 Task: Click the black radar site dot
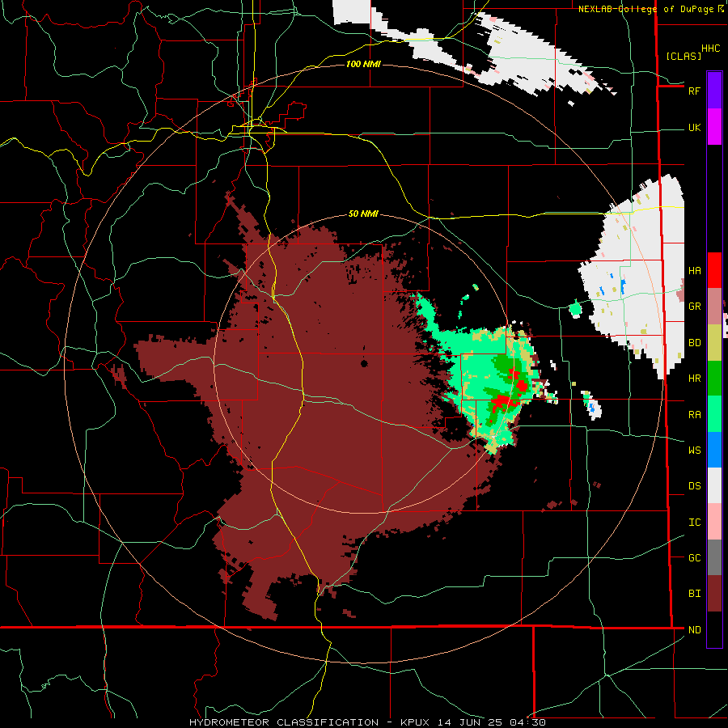364,363
